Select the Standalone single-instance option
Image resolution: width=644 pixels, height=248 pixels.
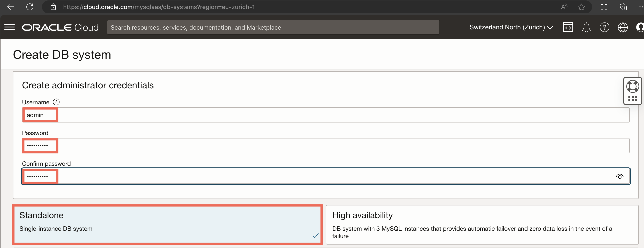click(168, 224)
